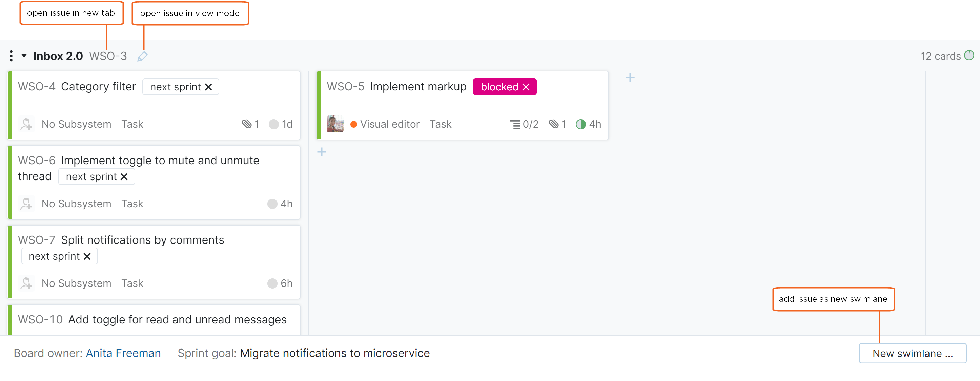This screenshot has width=980, height=381.
Task: Open board owner Anita Freeman's profile
Action: click(x=123, y=353)
